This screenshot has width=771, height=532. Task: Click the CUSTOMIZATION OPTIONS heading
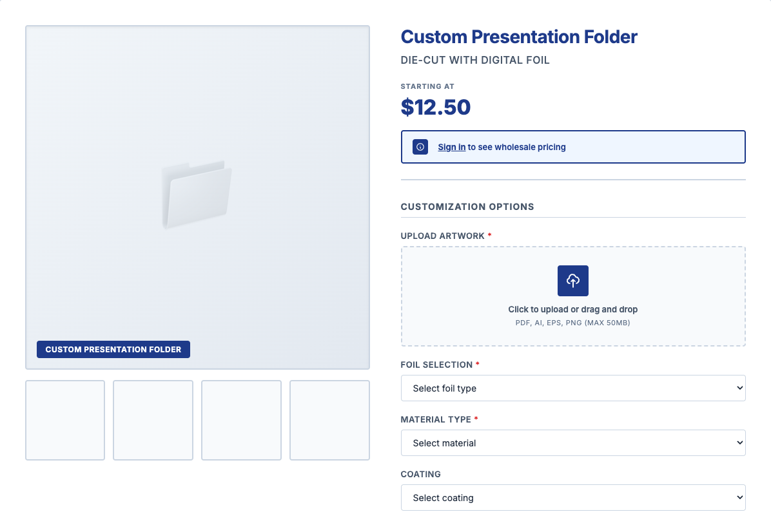(x=467, y=207)
